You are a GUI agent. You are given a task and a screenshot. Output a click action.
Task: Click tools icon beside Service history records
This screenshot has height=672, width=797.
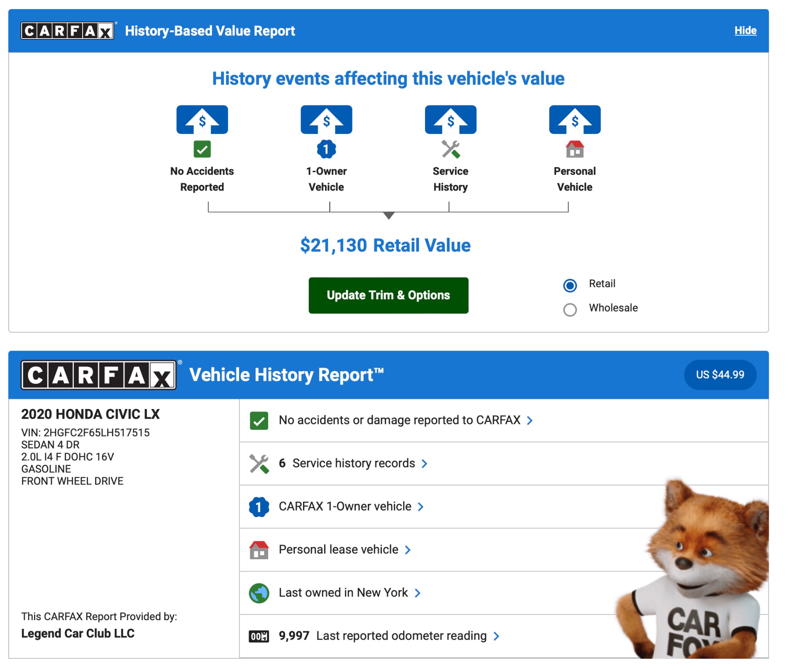click(x=259, y=464)
